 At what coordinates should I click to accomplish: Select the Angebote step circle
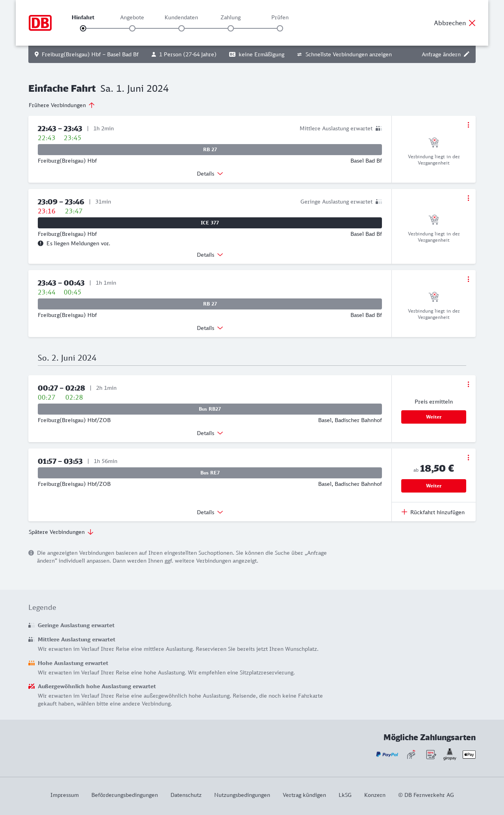[132, 28]
